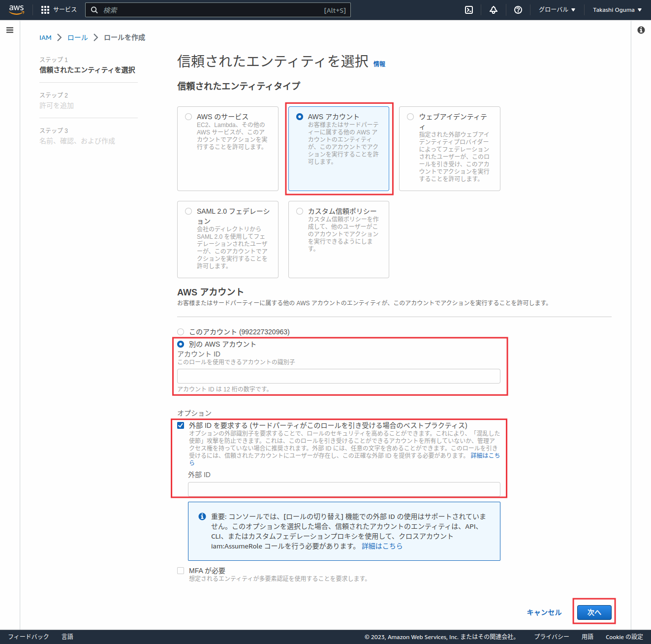Enable the MFA が必要 checkbox
The height and width of the screenshot is (644, 651).
[181, 571]
